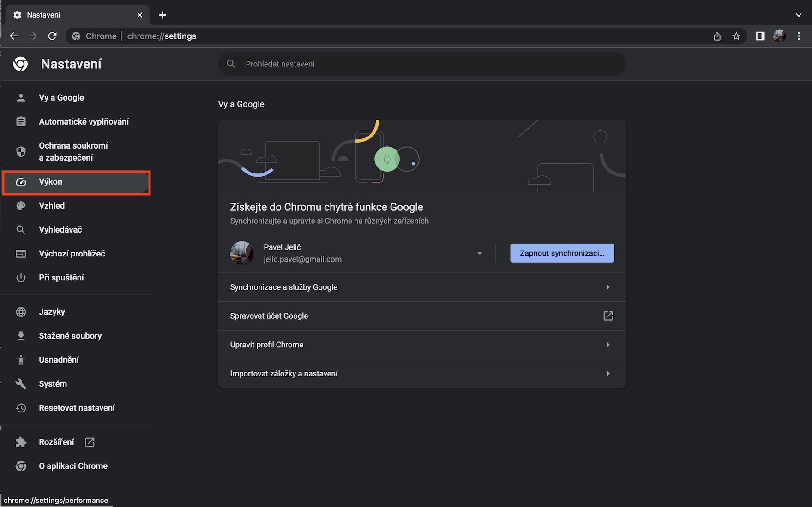Screen dimensions: 812x507
Task: Bookmark this page with the star icon
Action: (736, 36)
